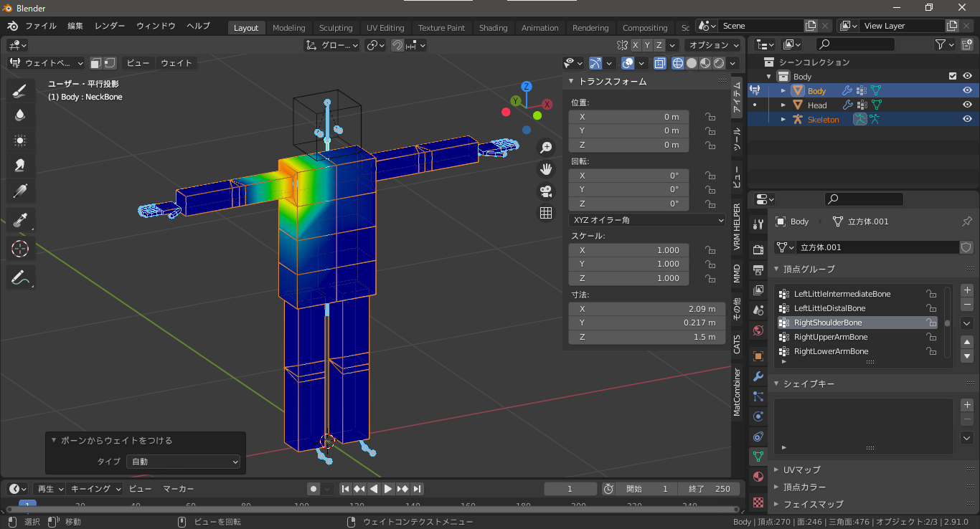Add new collection in outliner header
Image resolution: width=980 pixels, height=529 pixels.
pyautogui.click(x=966, y=44)
